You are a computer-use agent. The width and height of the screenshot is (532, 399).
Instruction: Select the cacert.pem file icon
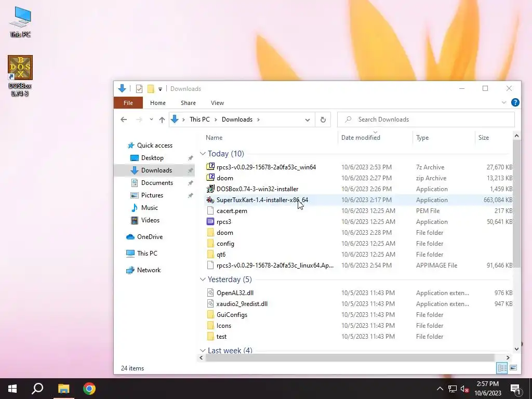point(210,210)
